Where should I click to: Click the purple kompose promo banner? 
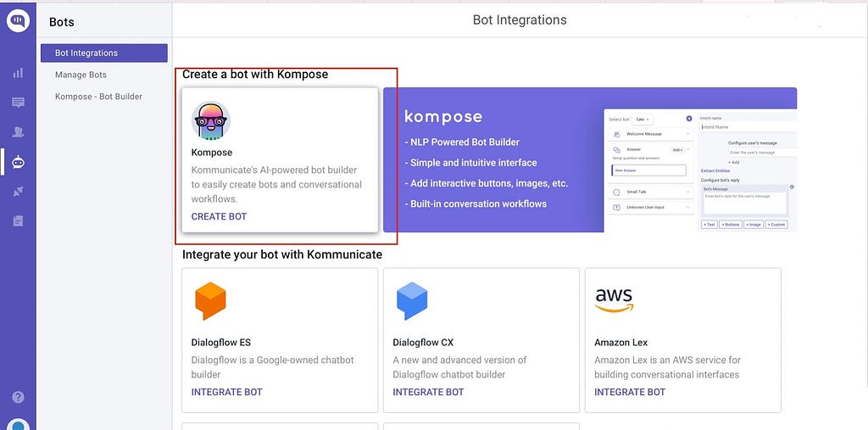click(590, 159)
